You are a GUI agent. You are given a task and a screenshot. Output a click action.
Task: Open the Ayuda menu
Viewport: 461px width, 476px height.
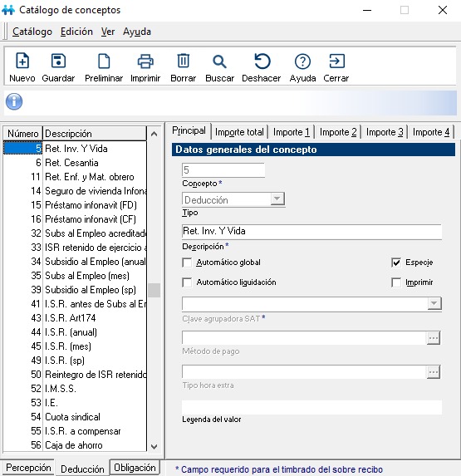(137, 32)
